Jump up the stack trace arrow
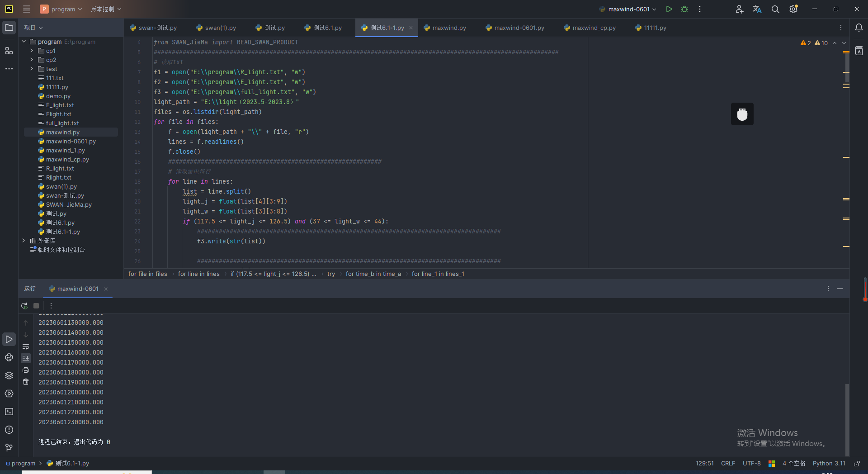 [26, 323]
